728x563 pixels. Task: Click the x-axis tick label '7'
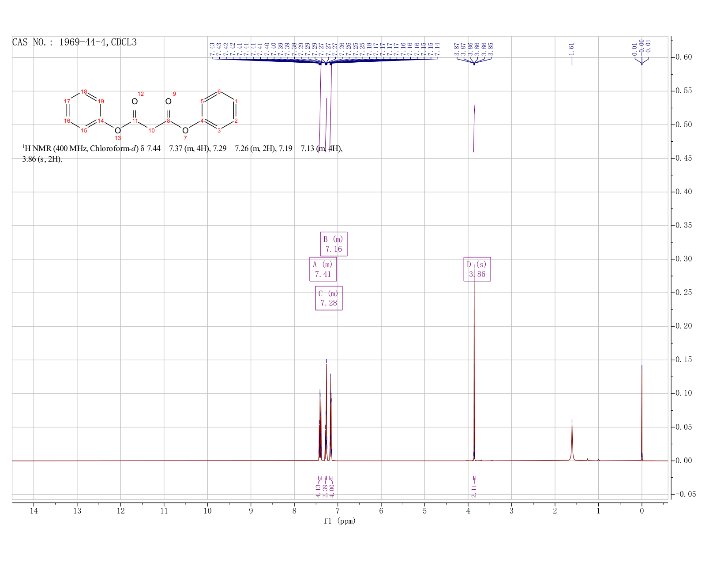pos(338,511)
